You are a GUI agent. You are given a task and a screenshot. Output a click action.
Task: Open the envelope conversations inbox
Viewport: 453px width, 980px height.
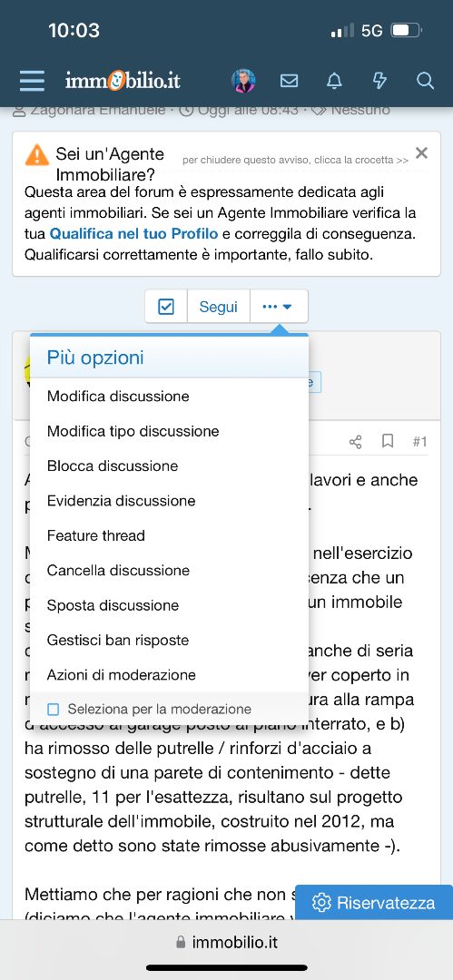pos(289,81)
